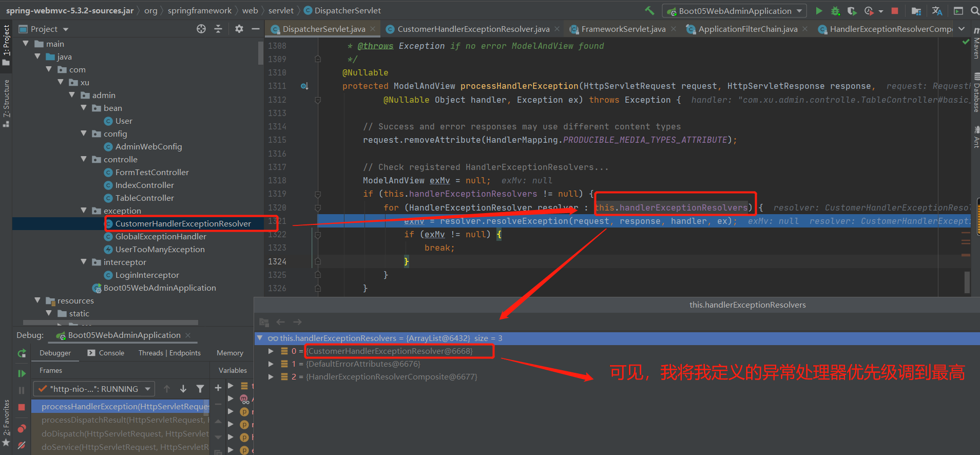Viewport: 980px width, 455px height.
Task: Collapse the this.handlerExceptionResolvers ArrayList node
Action: click(x=260, y=338)
